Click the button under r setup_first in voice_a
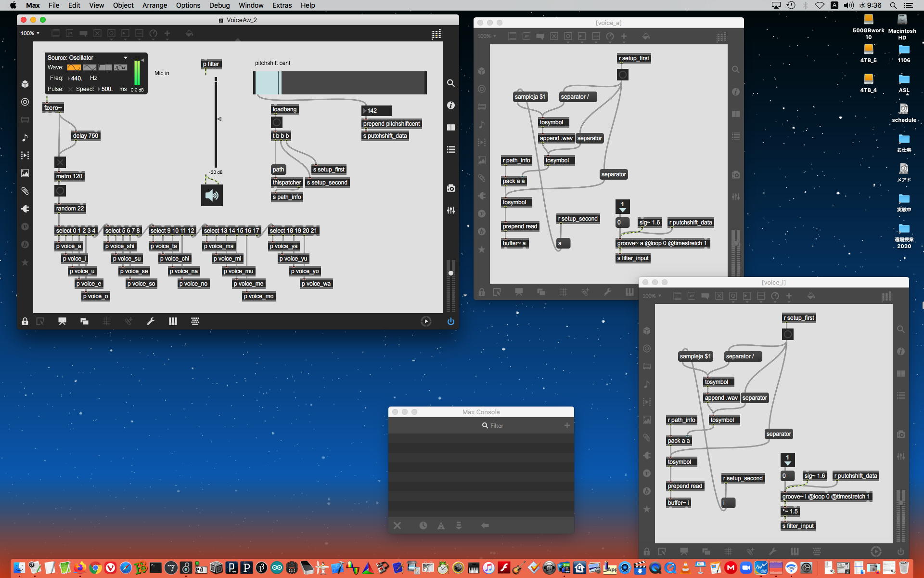 click(623, 75)
